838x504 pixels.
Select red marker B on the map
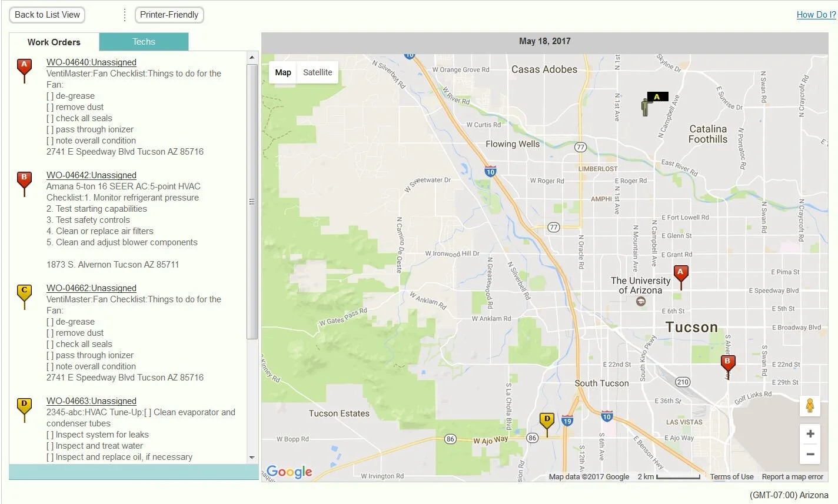727,366
